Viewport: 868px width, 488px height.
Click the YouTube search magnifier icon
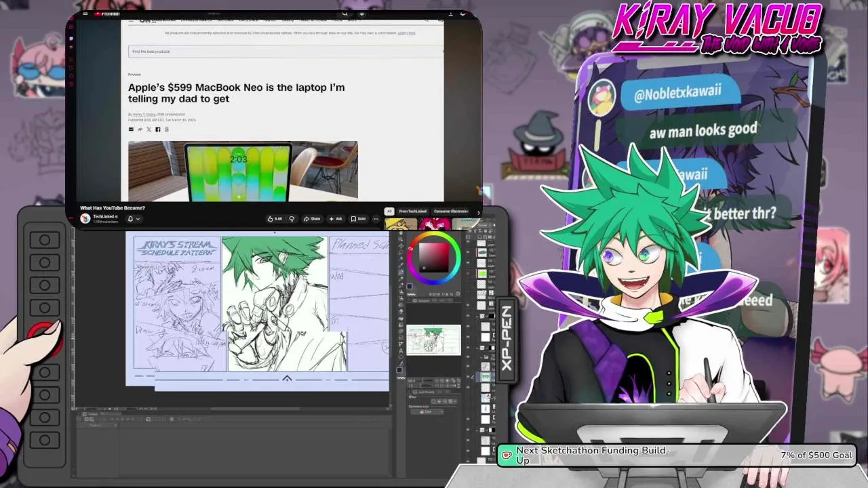(x=345, y=14)
